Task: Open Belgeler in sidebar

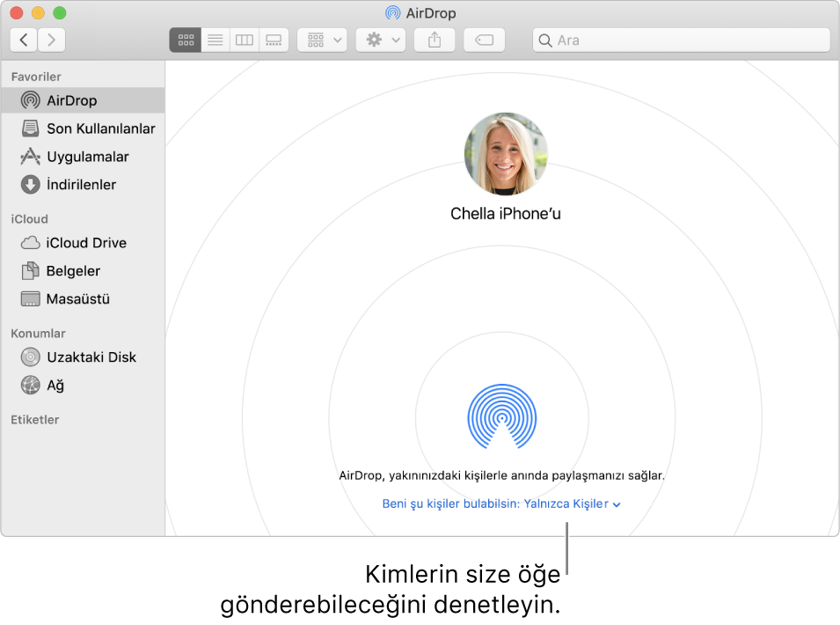Action: click(83, 271)
